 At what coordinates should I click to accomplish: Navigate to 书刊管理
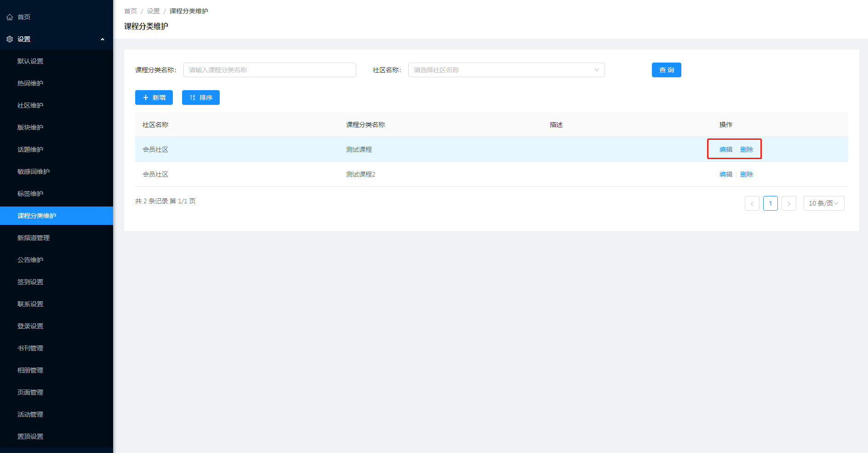(x=30, y=348)
